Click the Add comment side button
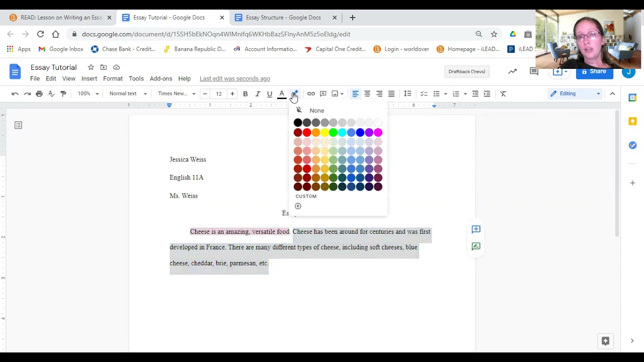The width and height of the screenshot is (644, 362). coord(476,229)
